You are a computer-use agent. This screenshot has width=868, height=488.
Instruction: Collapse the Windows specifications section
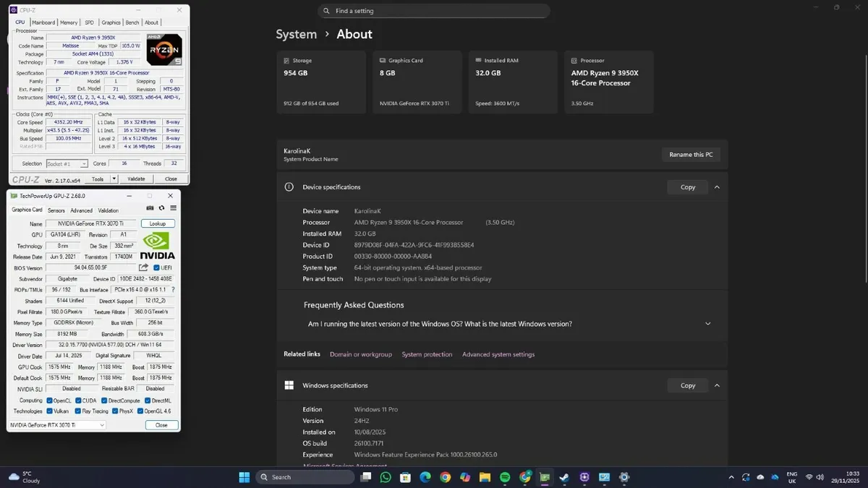717,385
